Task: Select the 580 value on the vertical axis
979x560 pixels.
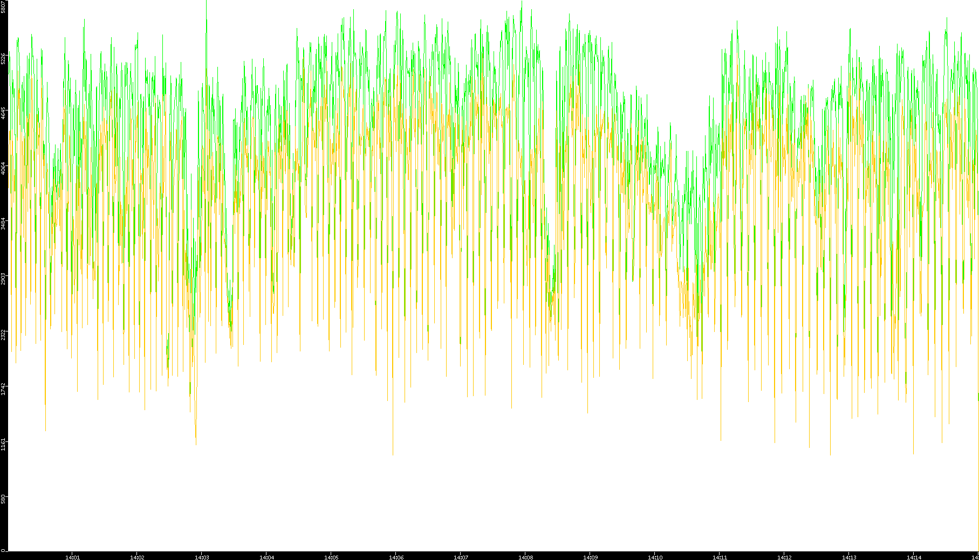Action: (x=4, y=499)
